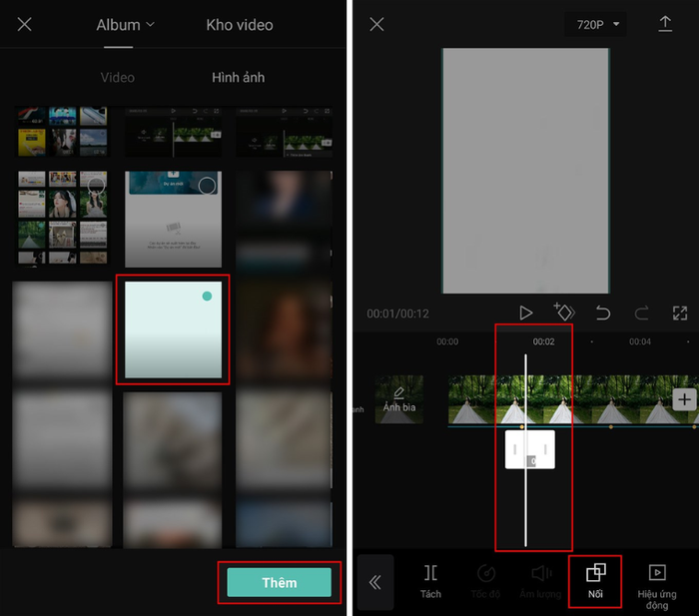Deselect the selected teal gradient image

207,297
